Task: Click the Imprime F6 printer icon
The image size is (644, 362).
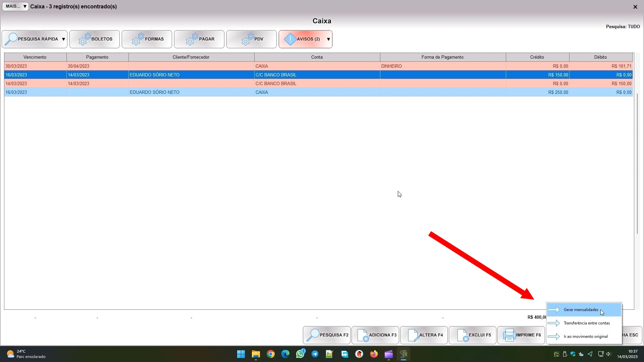Action: click(x=509, y=335)
